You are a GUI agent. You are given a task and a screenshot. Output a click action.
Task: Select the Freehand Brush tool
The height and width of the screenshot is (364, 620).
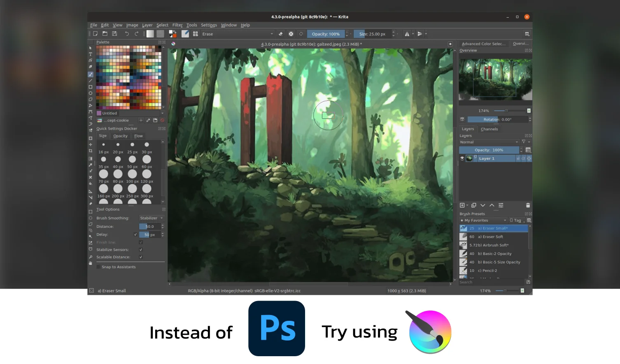pyautogui.click(x=91, y=74)
